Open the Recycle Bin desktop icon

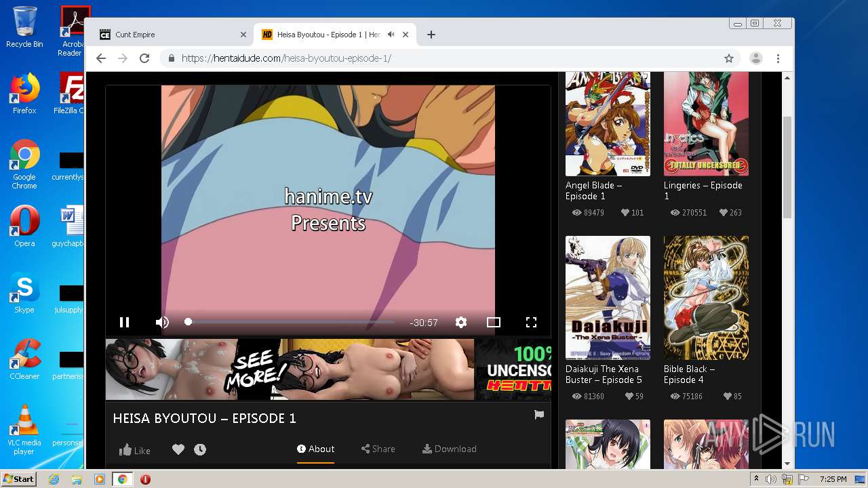pyautogui.click(x=24, y=27)
